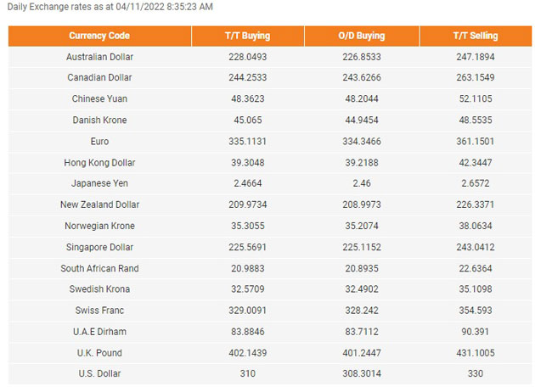Click the Currency Code column header

[x=99, y=36]
